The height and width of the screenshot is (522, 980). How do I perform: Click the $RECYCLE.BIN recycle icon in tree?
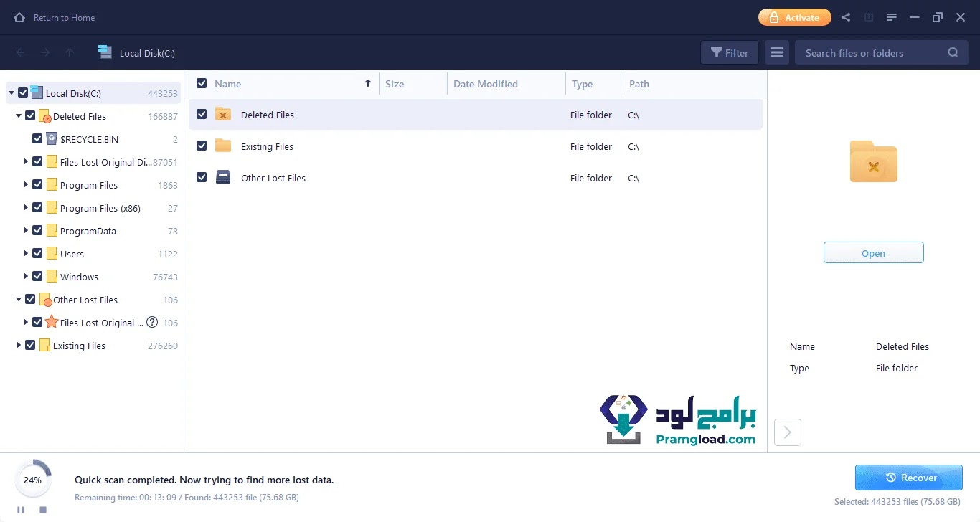coord(52,138)
